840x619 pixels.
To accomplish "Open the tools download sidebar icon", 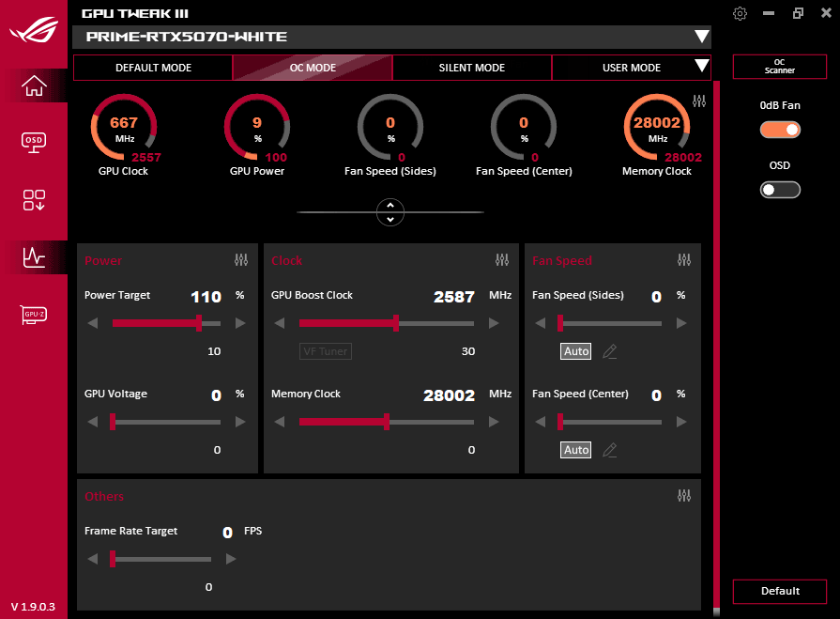I will pos(33,200).
